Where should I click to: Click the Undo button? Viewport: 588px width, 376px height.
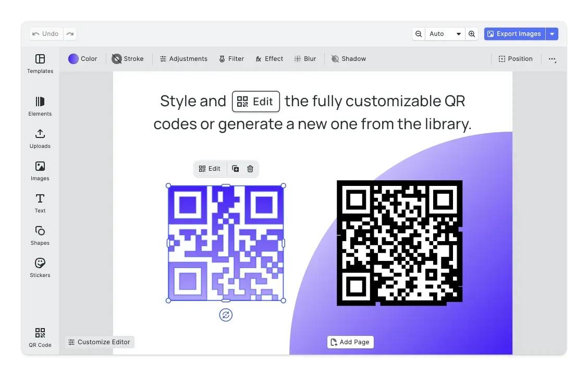click(46, 34)
